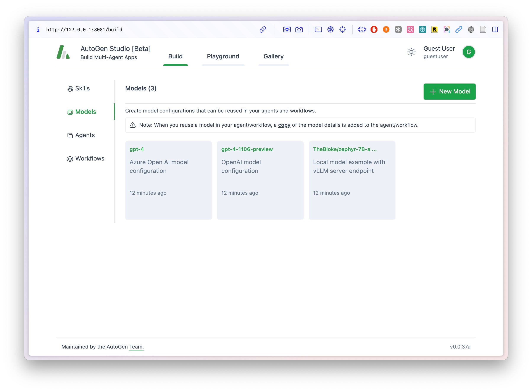532x392 pixels.
Task: Switch to the Build tab
Action: (x=176, y=56)
